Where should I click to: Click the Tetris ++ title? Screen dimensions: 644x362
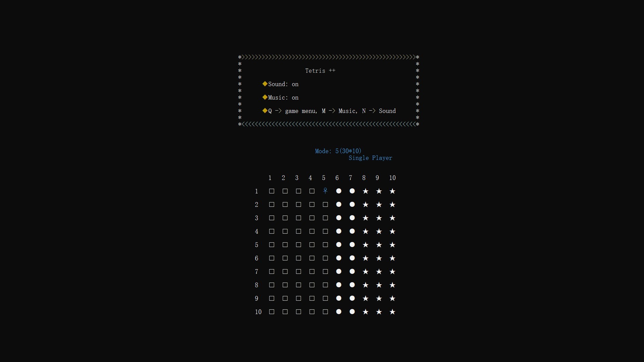click(x=320, y=71)
